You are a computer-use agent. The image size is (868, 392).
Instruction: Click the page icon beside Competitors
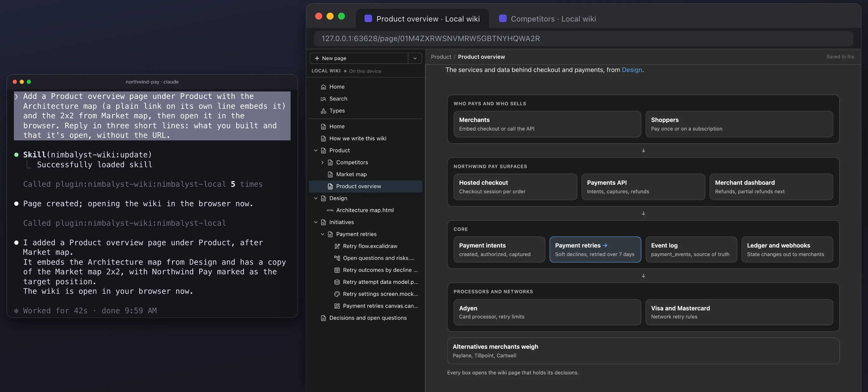330,162
